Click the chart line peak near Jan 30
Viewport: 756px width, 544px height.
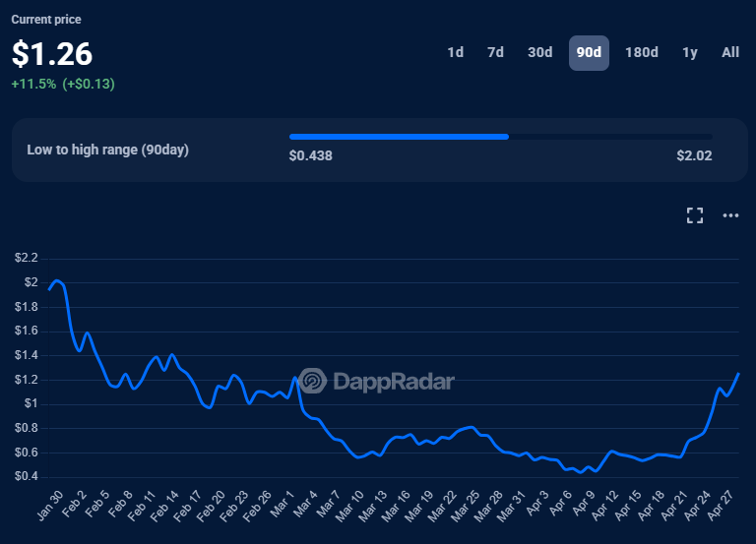point(56,281)
